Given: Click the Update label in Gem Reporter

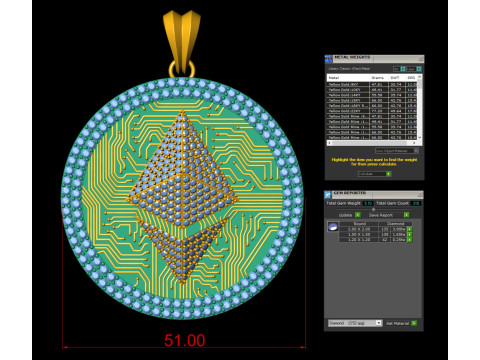Looking at the screenshot, I should coord(345,215).
